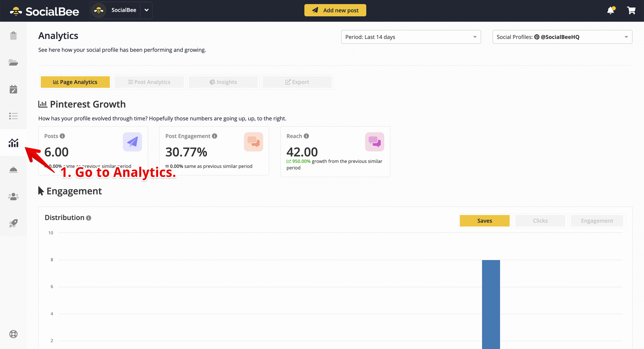Click the blue bar in Distribution chart
The image size is (644, 349).
click(x=491, y=304)
